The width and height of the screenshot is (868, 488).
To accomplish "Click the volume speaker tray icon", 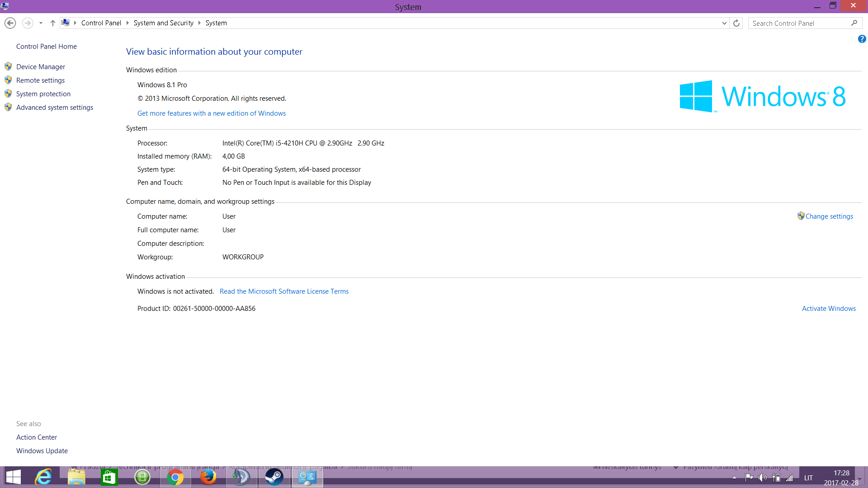I will tap(762, 478).
